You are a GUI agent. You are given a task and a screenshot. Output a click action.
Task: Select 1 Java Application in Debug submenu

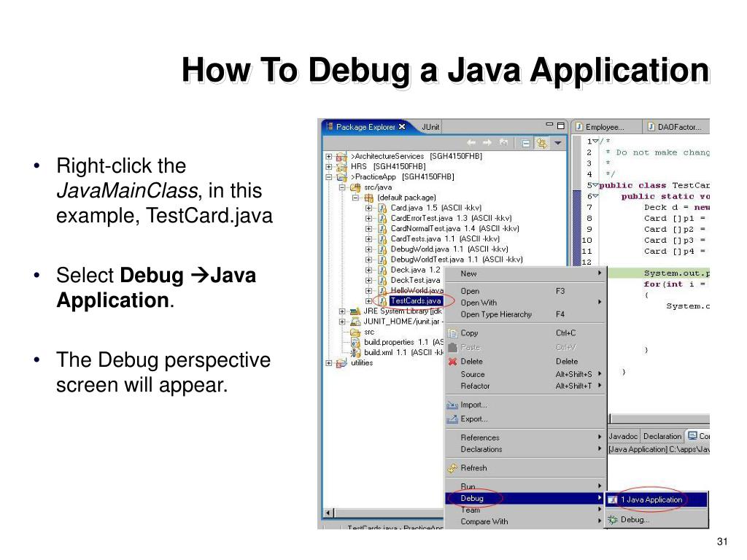[651, 499]
